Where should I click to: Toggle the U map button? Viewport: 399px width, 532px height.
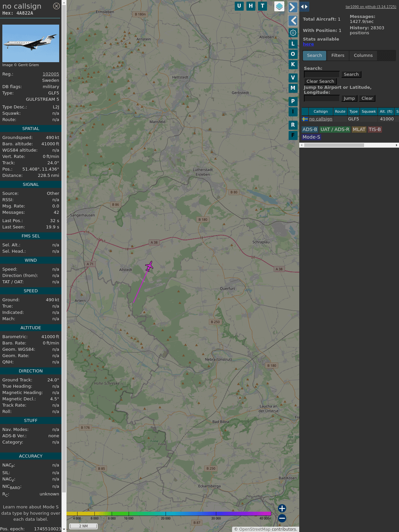tap(239, 6)
